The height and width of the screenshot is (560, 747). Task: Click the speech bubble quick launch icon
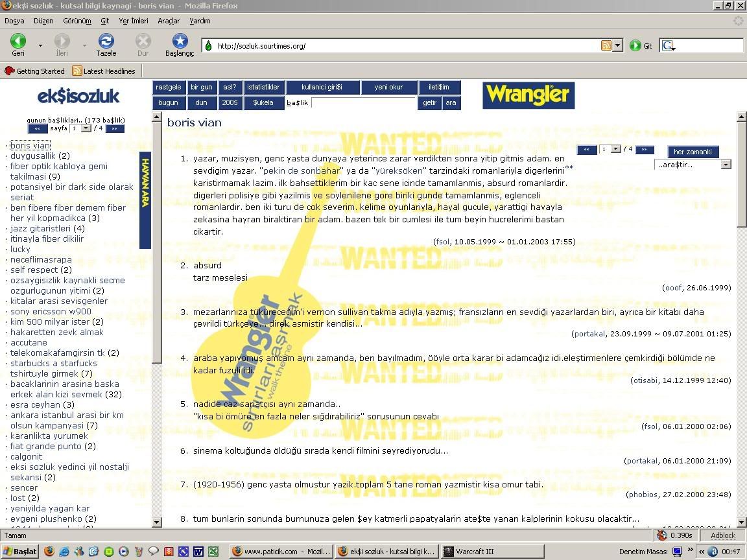[154, 552]
